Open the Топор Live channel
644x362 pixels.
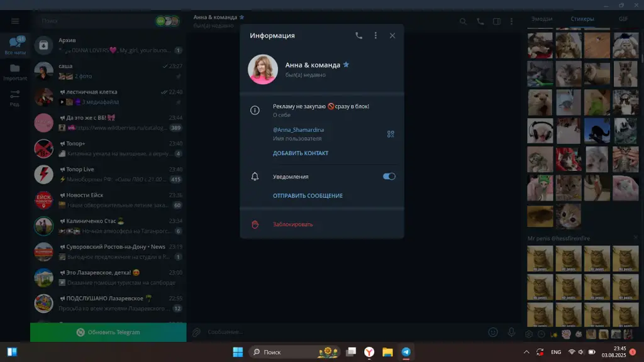pyautogui.click(x=108, y=175)
